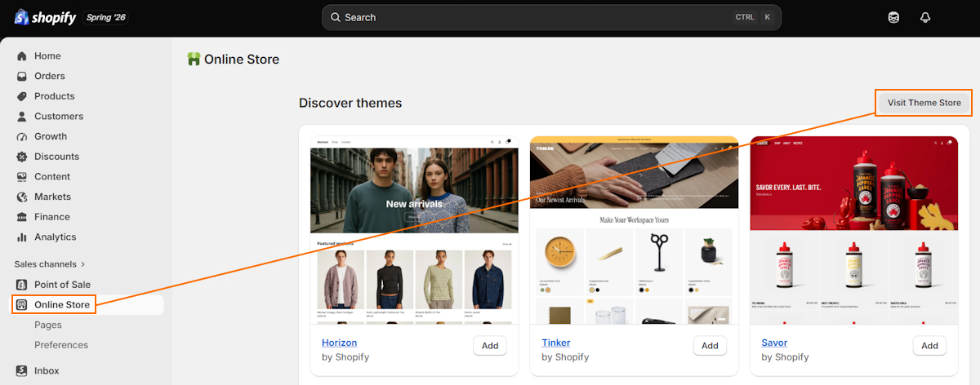
Task: Open notifications bell icon
Action: click(925, 17)
